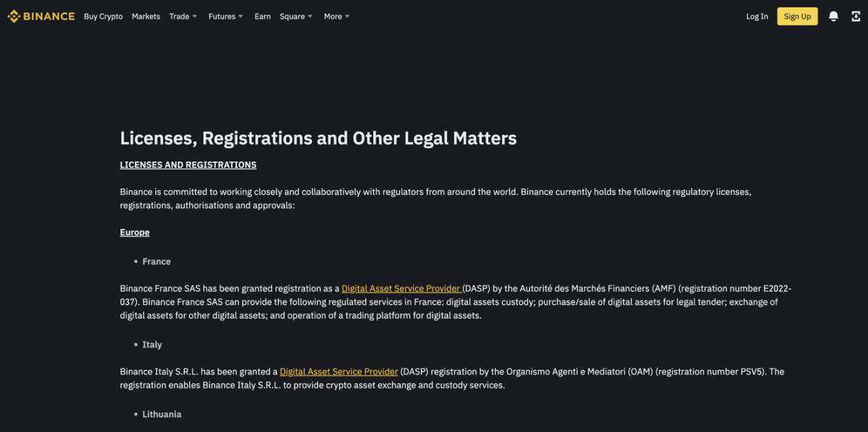The width and height of the screenshot is (868, 432).
Task: Open Digital Asset Service Provider link for Italy
Action: pyautogui.click(x=338, y=371)
